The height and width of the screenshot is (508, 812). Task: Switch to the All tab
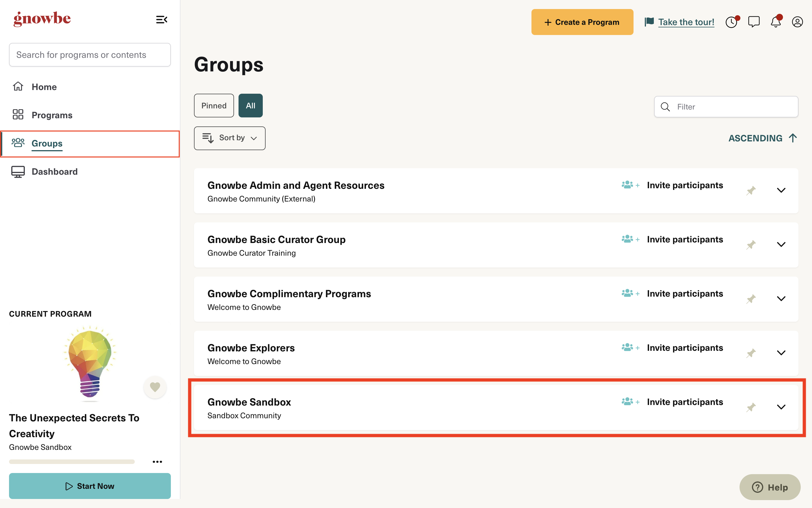pos(250,106)
